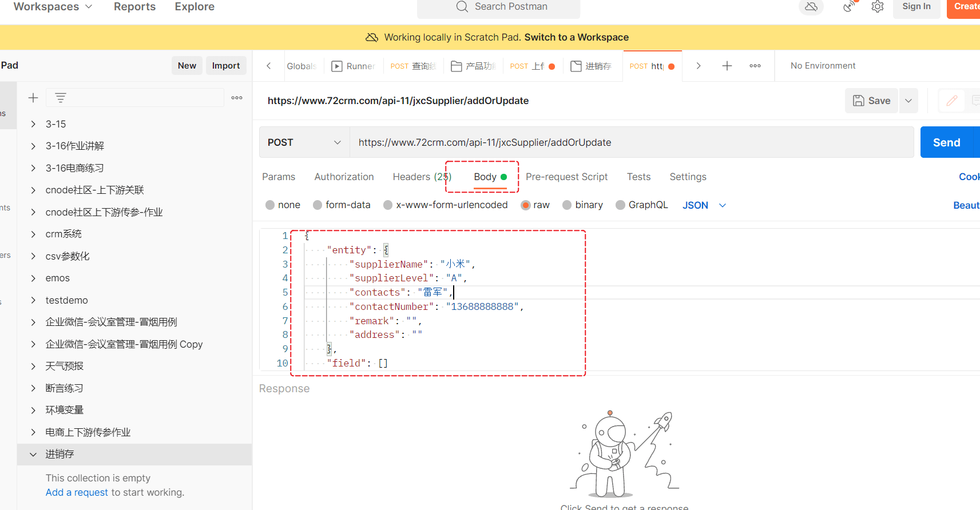Click the Cookies link
This screenshot has width=980, height=510.
click(969, 177)
